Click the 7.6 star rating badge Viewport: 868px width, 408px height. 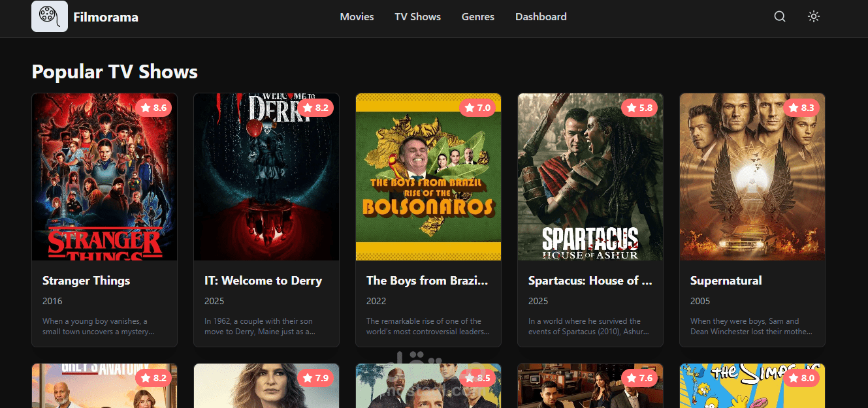pos(639,378)
